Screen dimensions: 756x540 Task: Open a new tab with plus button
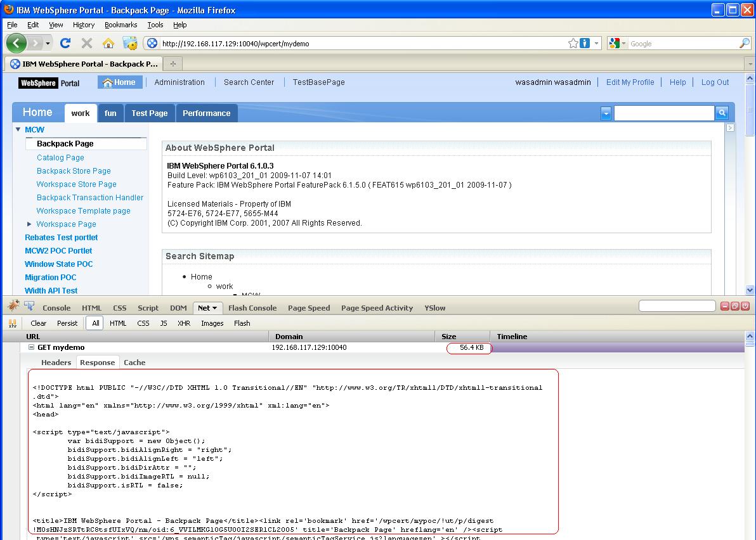tap(173, 63)
